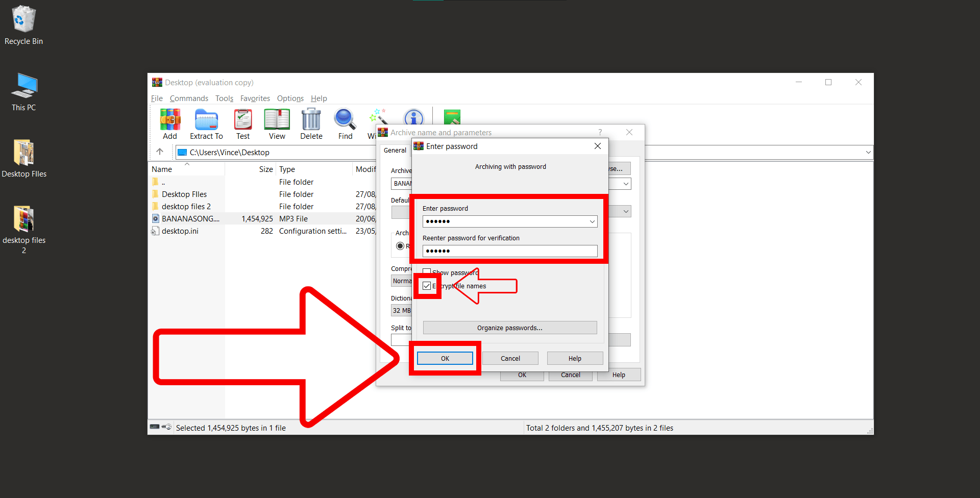Viewport: 980px width, 498px height.
Task: Sort files by the Name column
Action: pos(162,168)
